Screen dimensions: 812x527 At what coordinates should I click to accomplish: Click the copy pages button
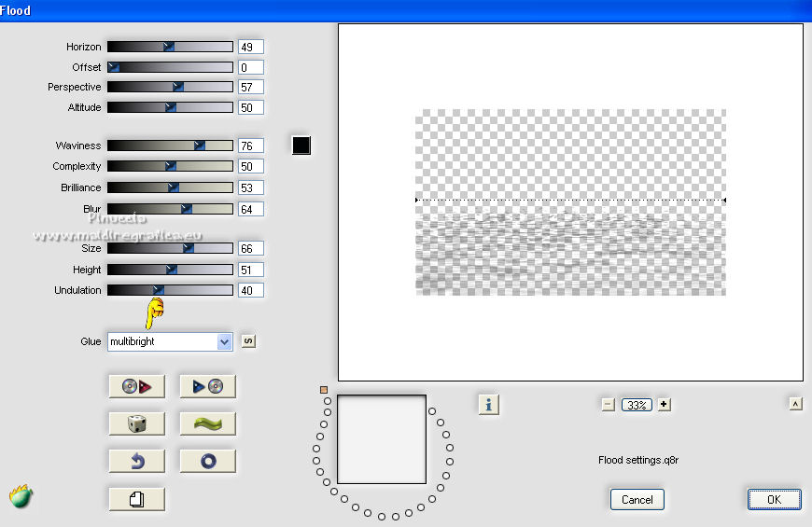click(x=136, y=499)
